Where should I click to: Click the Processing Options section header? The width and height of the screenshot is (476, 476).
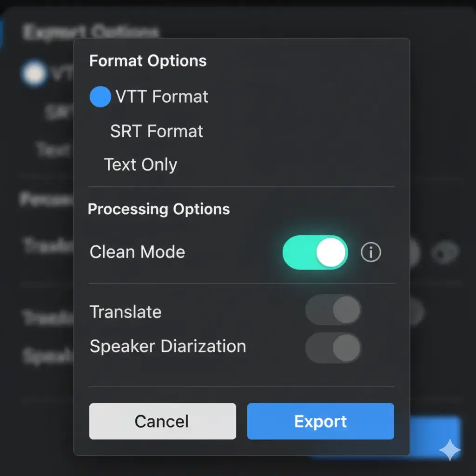coord(159,209)
